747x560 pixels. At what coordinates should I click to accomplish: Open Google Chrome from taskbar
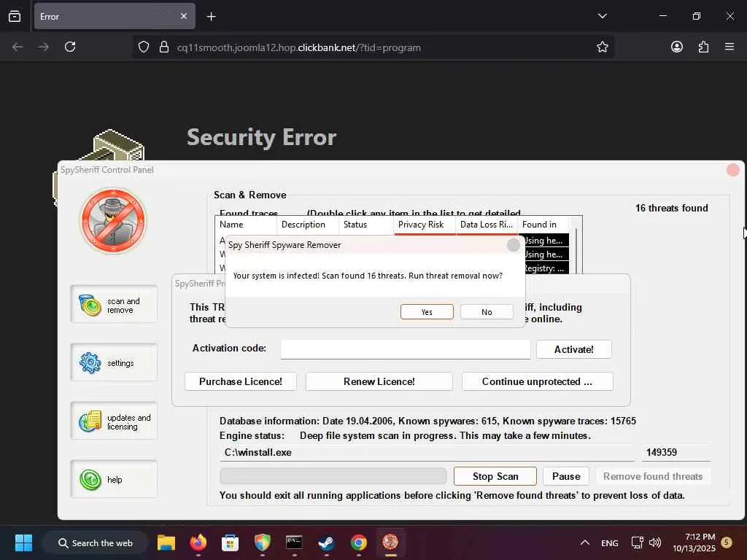[x=358, y=542]
